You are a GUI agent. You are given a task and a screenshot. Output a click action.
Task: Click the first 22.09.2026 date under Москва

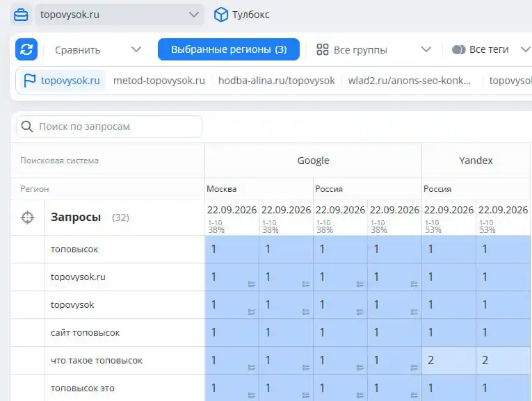[232, 210]
